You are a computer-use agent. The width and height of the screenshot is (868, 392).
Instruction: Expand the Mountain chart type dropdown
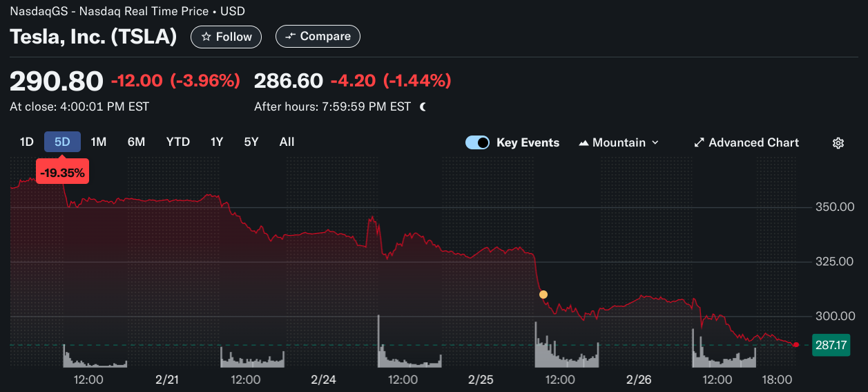pyautogui.click(x=619, y=142)
